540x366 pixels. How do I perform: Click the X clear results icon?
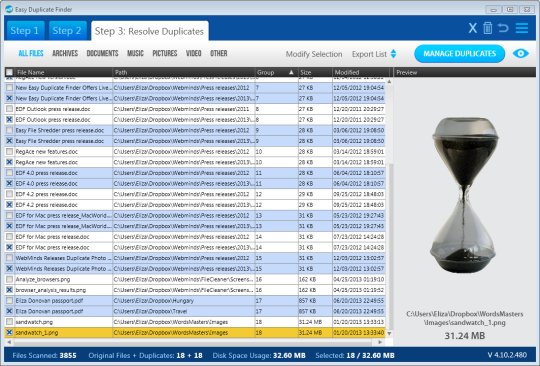[x=472, y=28]
